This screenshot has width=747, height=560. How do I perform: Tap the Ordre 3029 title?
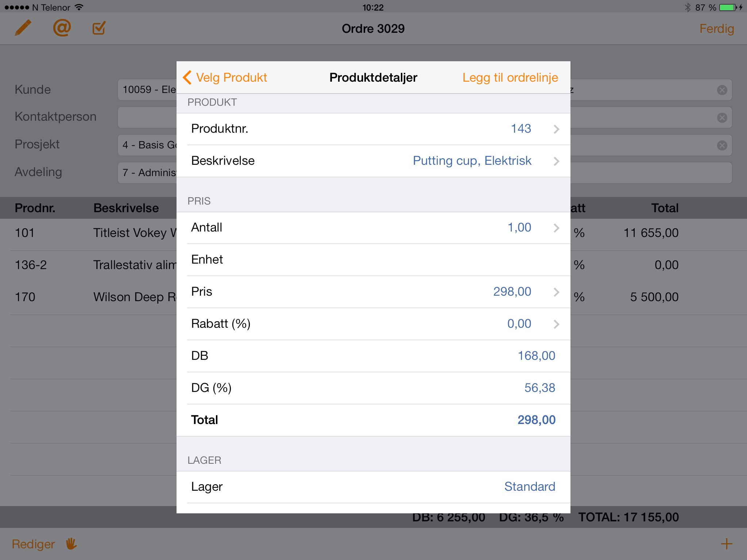pos(373,28)
